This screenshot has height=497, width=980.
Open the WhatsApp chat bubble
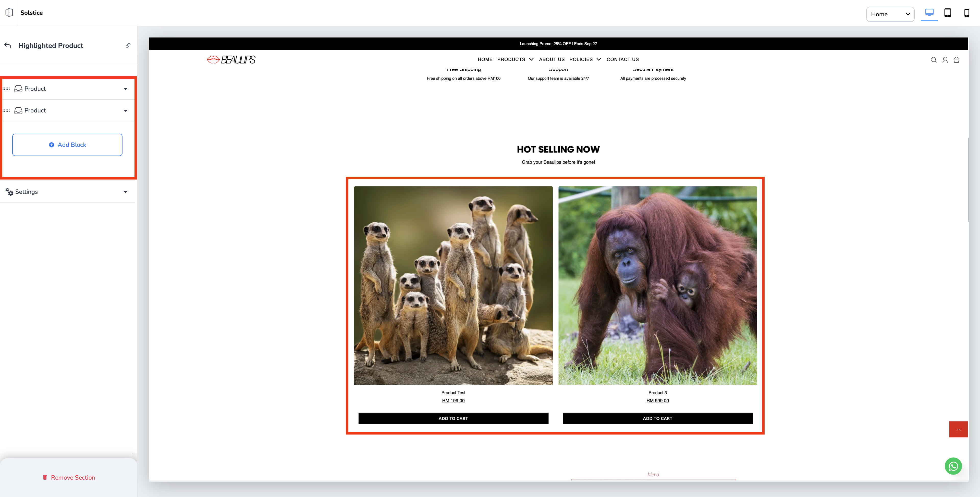pos(953,466)
